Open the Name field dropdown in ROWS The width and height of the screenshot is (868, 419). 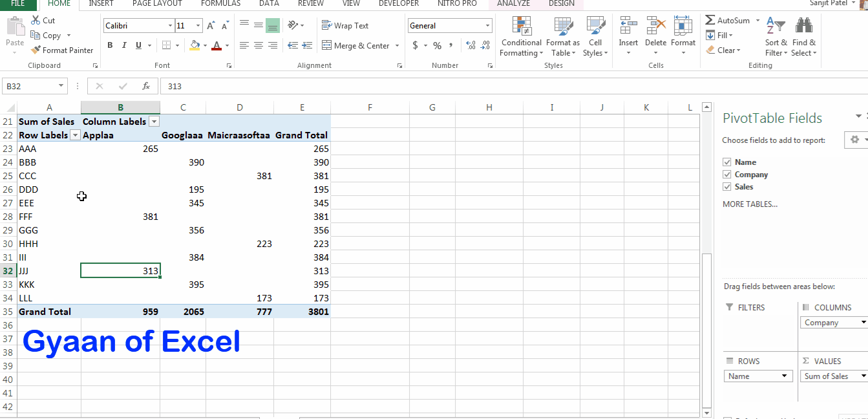click(785, 376)
